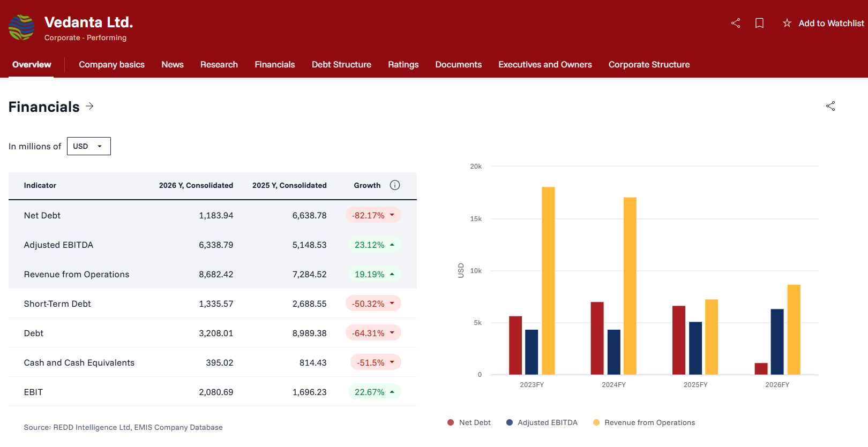Share the Financials section
The width and height of the screenshot is (868, 447).
pyautogui.click(x=830, y=106)
